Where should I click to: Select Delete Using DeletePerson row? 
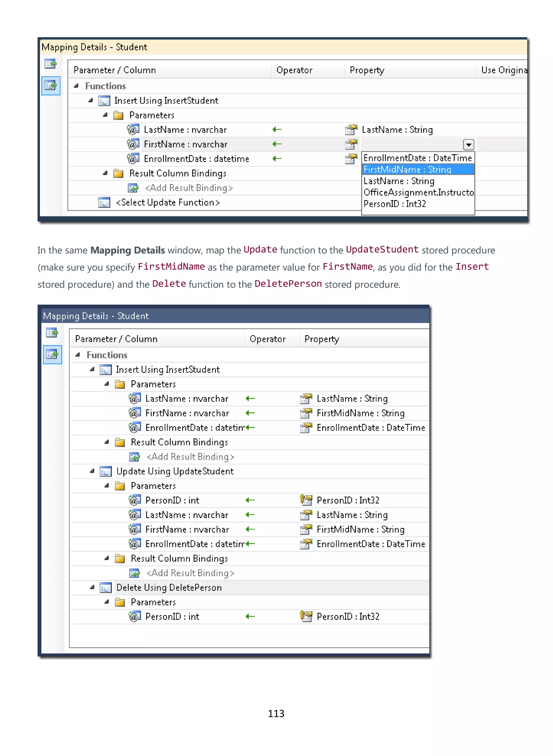[169, 588]
